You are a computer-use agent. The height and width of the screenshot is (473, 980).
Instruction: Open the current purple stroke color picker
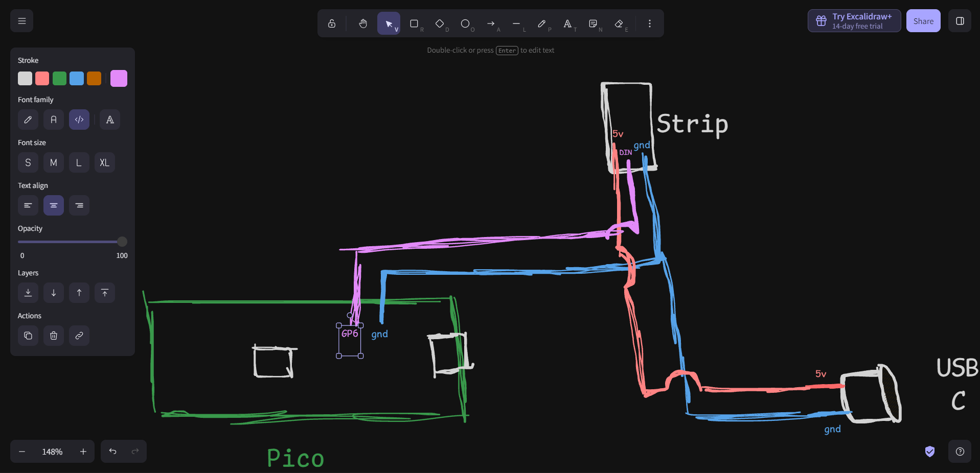coord(119,78)
